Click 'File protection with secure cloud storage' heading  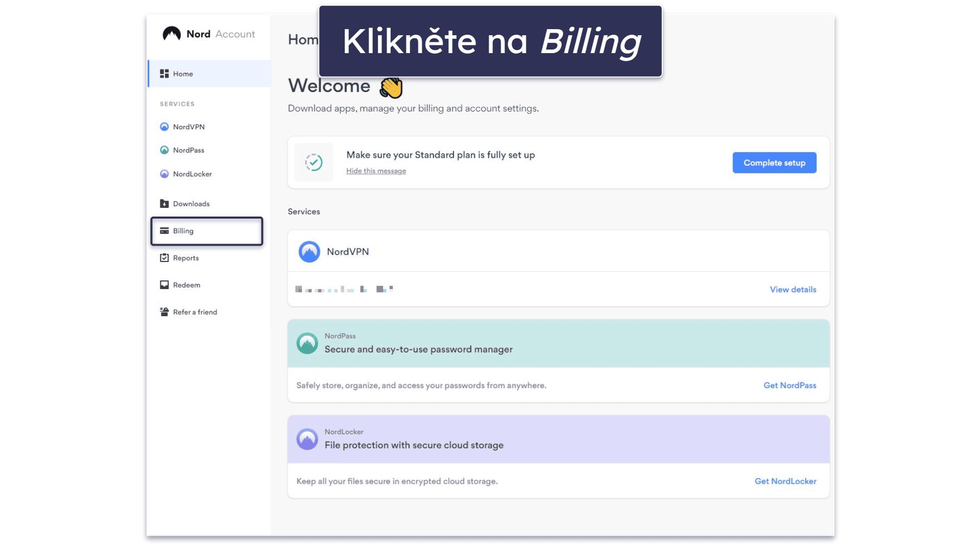[414, 445]
